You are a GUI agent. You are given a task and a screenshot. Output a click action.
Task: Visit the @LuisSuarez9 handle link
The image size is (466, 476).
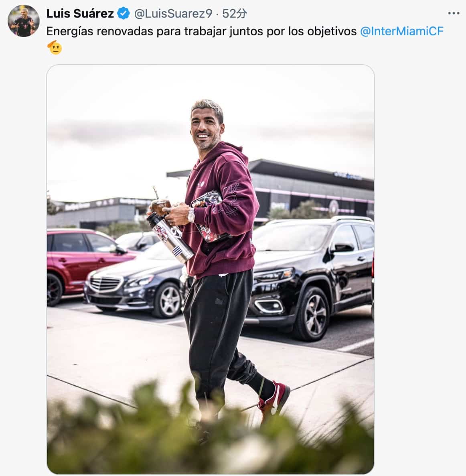point(173,14)
